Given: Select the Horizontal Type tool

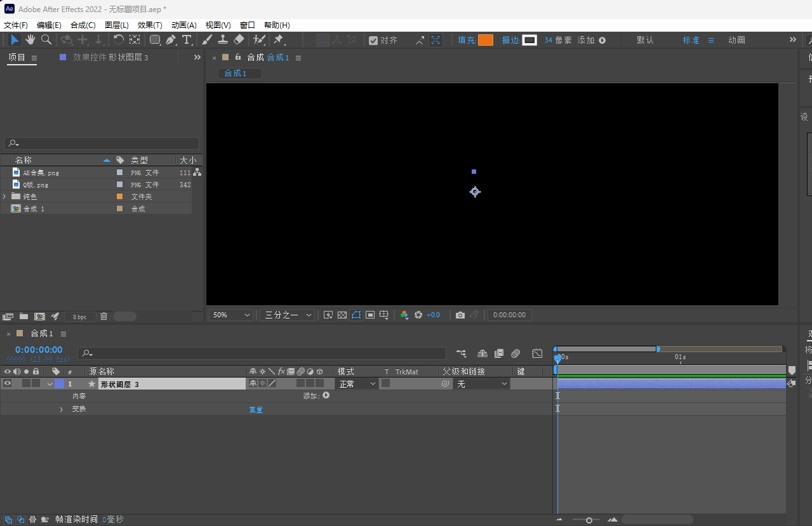Looking at the screenshot, I should coord(187,40).
